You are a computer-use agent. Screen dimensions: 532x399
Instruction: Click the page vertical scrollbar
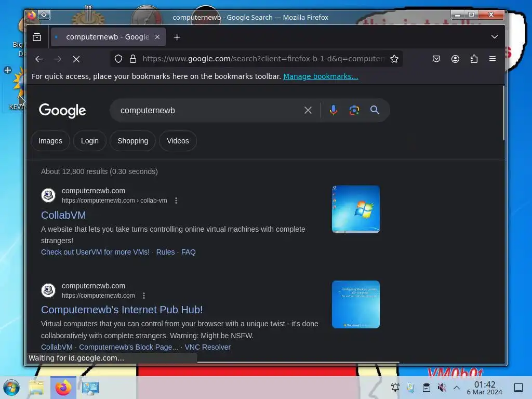tap(503, 113)
